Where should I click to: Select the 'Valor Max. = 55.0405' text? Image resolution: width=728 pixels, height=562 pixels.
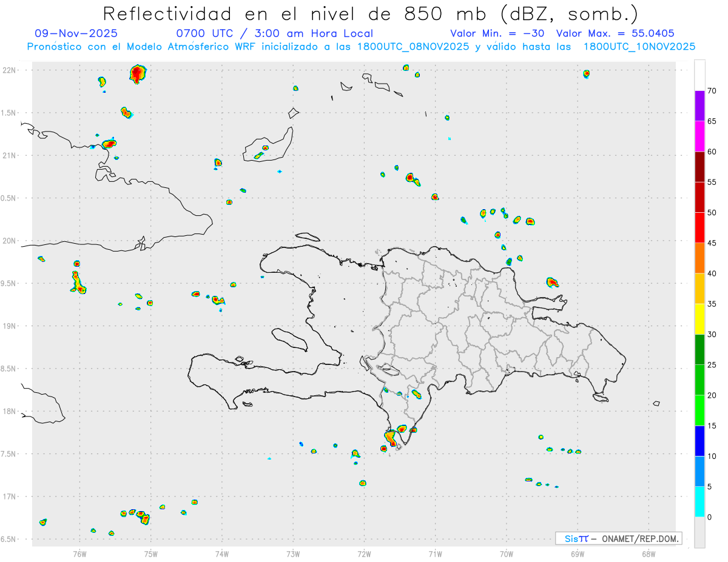[x=615, y=33]
